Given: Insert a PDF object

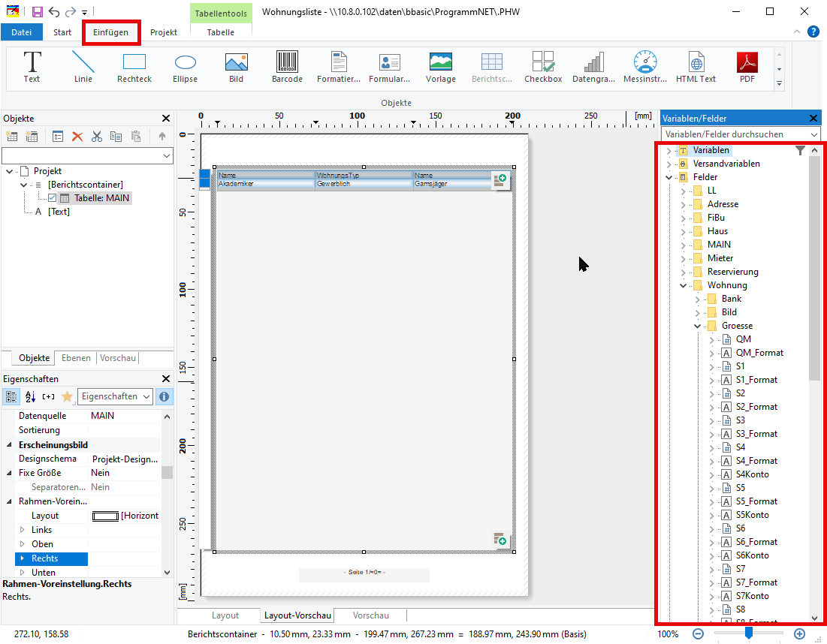Looking at the screenshot, I should (x=747, y=67).
